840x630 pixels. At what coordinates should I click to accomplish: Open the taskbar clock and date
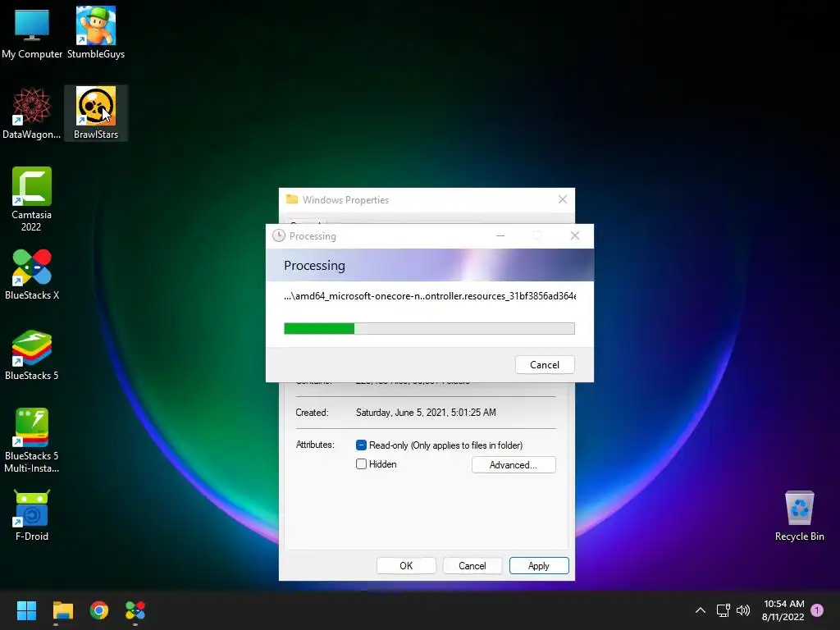click(783, 610)
